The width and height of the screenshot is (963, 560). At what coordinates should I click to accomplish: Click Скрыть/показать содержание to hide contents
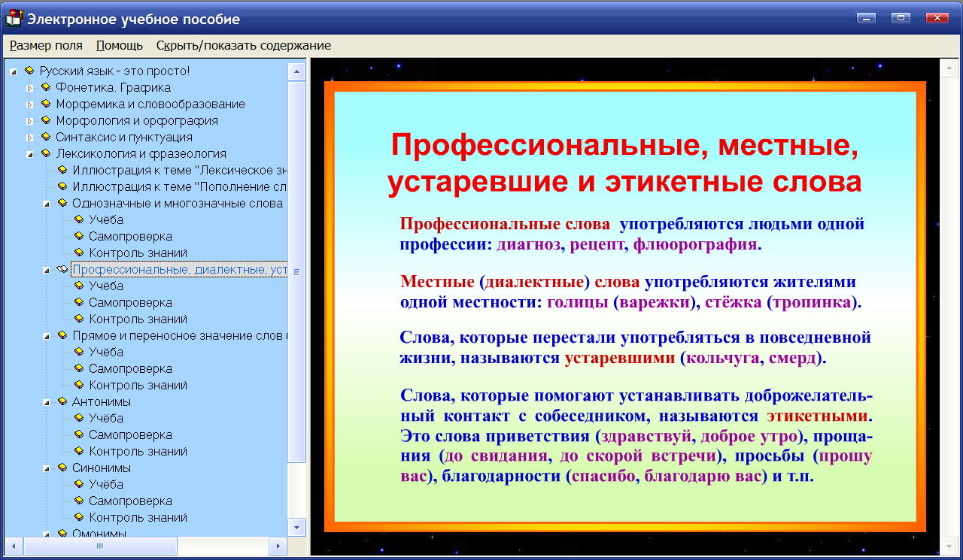(242, 45)
